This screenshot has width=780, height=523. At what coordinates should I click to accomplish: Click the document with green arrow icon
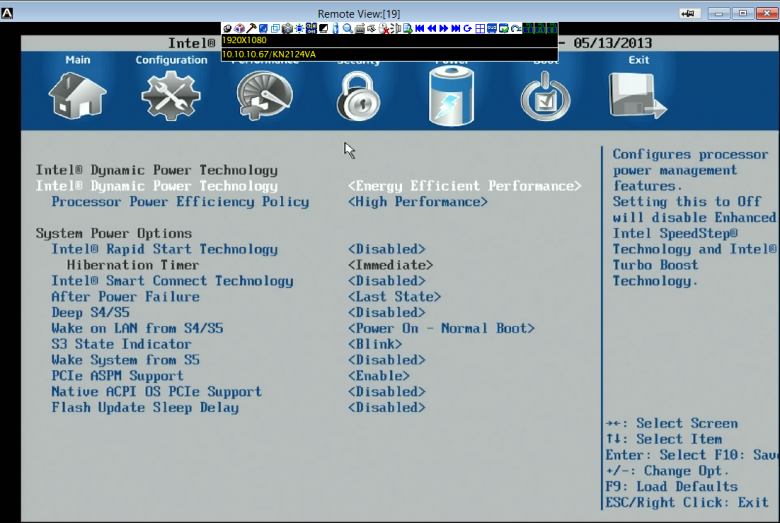coord(407,28)
